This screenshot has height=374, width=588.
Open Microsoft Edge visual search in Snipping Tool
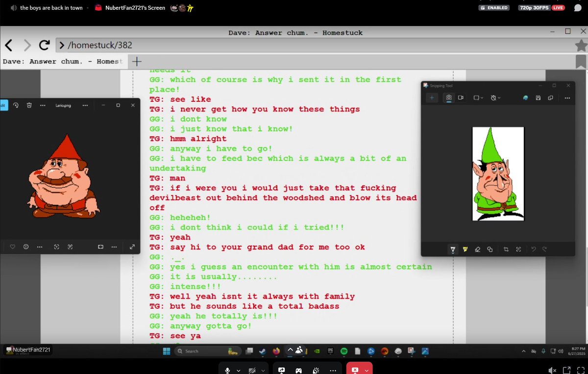526,98
